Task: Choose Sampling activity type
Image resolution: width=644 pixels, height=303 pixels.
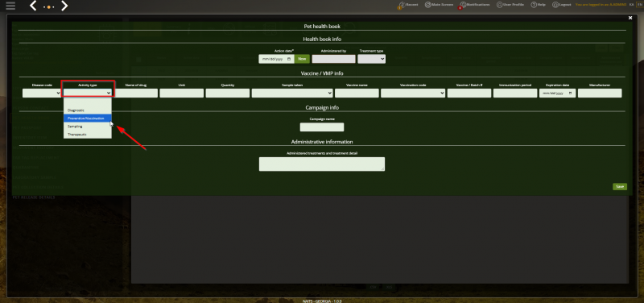Action: click(x=88, y=127)
